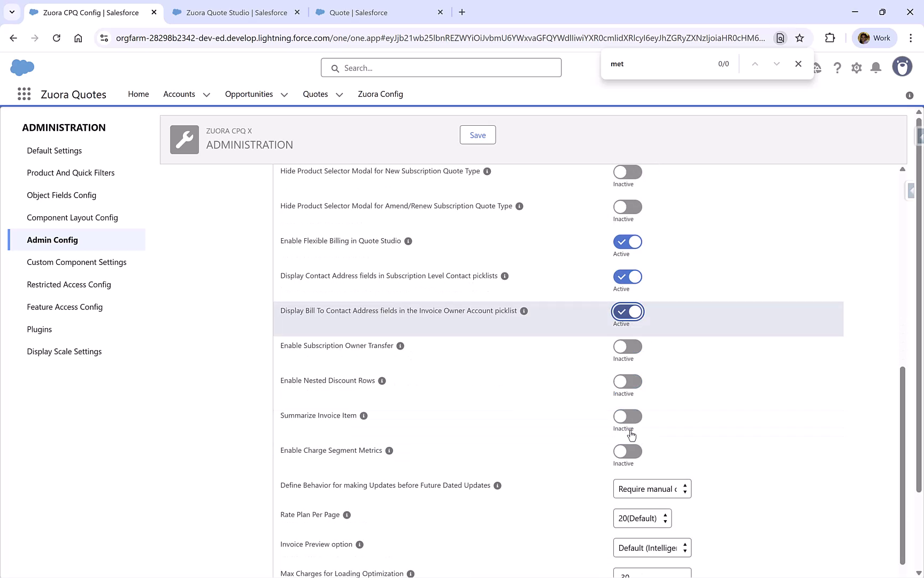Click the wrench icon beside ZUORA CPQ X
The width and height of the screenshot is (924, 578).
(184, 139)
